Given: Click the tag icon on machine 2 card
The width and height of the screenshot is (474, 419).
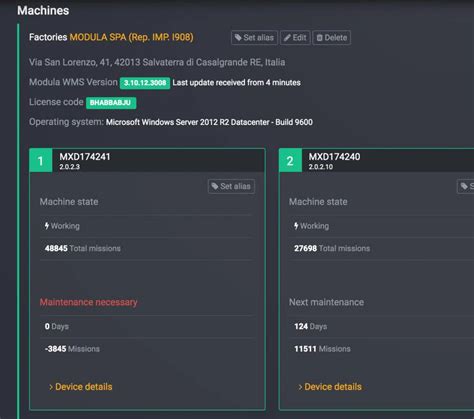Looking at the screenshot, I should coord(464,186).
